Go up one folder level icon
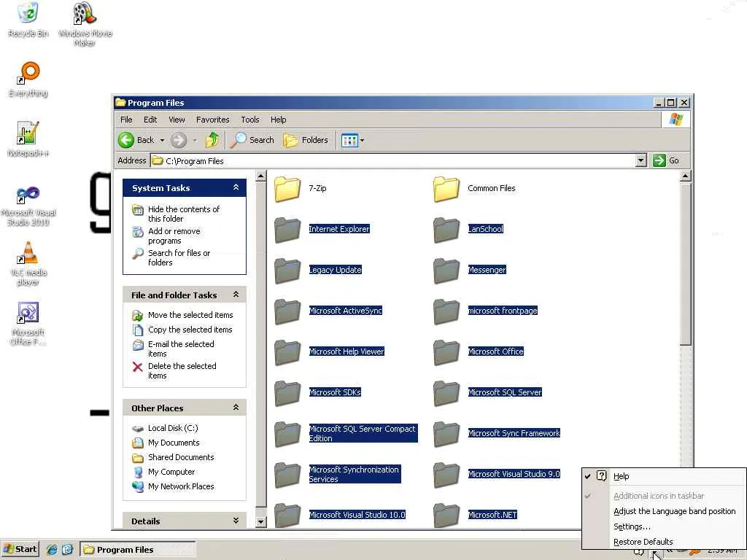The image size is (747, 560). (x=212, y=140)
